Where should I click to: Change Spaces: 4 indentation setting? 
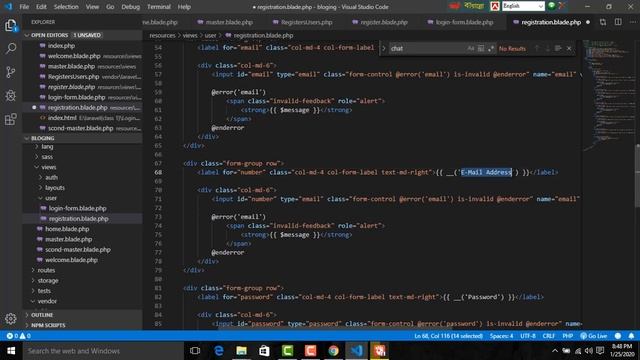pyautogui.click(x=501, y=336)
